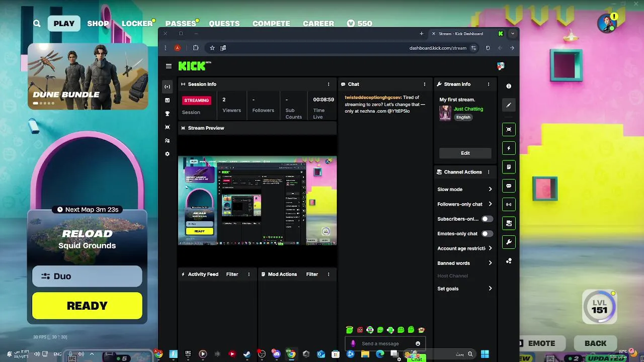
Task: Click Fortnite READY button
Action: [87, 306]
